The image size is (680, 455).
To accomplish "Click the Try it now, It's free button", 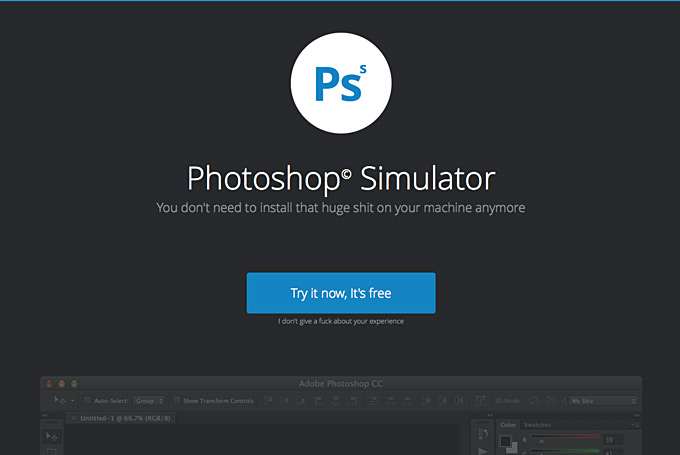I will 341,293.
